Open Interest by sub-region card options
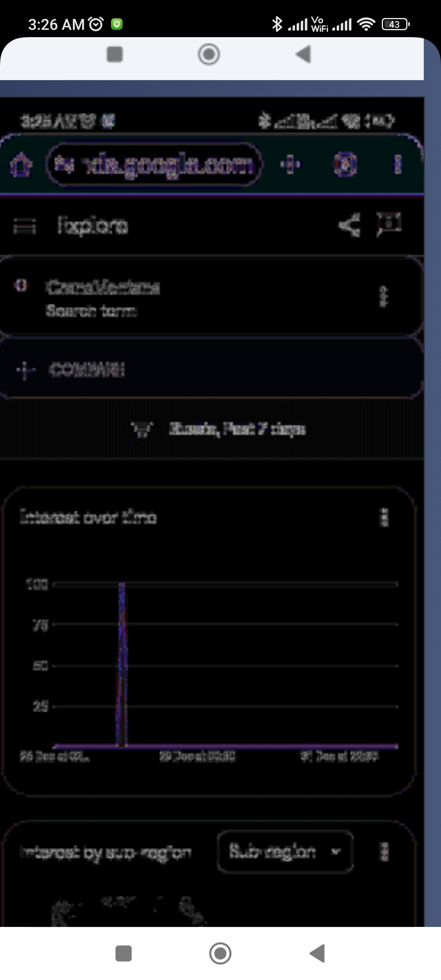The width and height of the screenshot is (441, 980). point(384,852)
